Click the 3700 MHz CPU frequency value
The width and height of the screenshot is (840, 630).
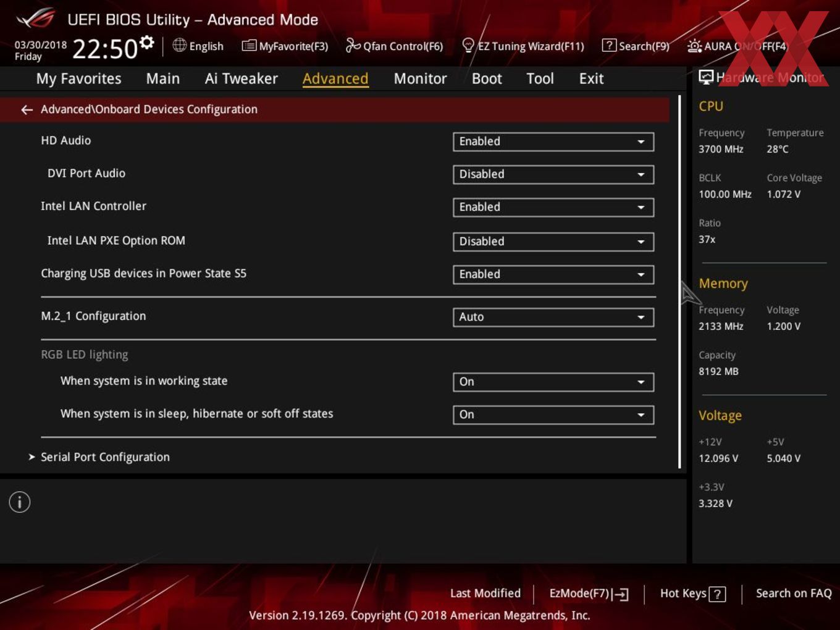click(x=721, y=149)
